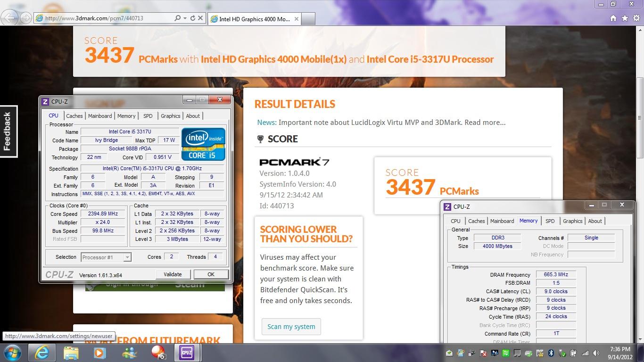Click the Kaspersky warning tray icon
The image size is (644, 362).
click(x=539, y=353)
